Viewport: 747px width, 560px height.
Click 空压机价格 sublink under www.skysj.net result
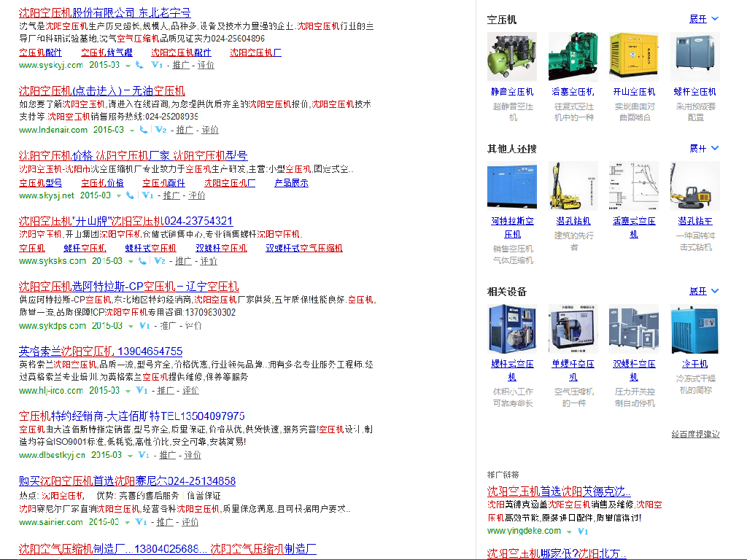(102, 183)
